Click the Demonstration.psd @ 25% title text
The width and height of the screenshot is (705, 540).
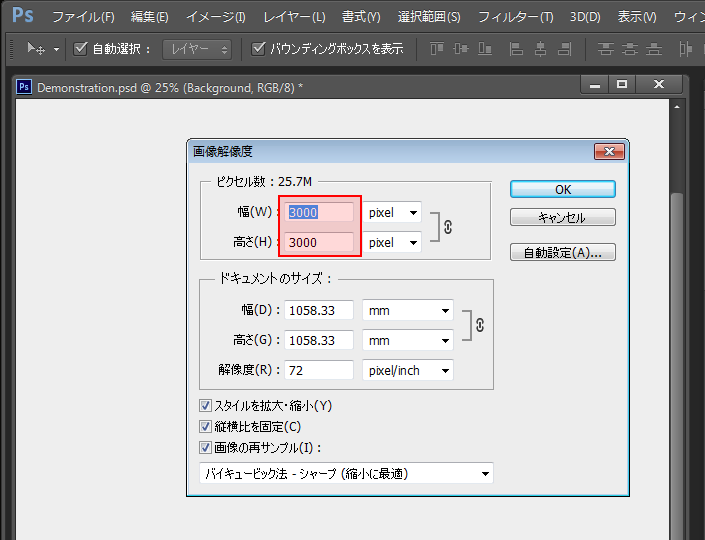pyautogui.click(x=170, y=87)
